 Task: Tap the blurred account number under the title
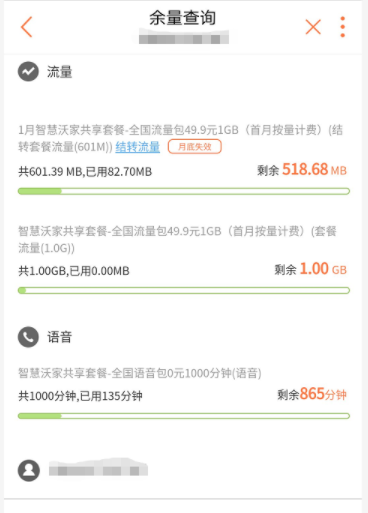click(184, 37)
